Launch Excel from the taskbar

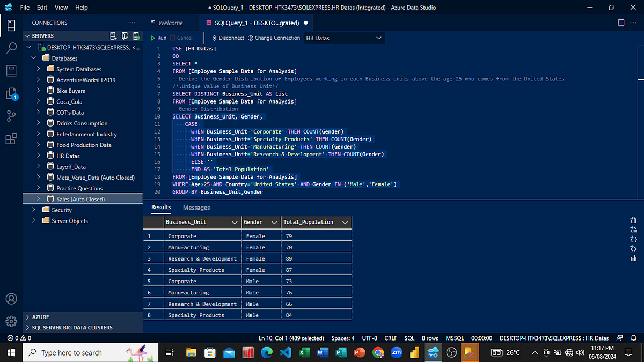pos(304,352)
